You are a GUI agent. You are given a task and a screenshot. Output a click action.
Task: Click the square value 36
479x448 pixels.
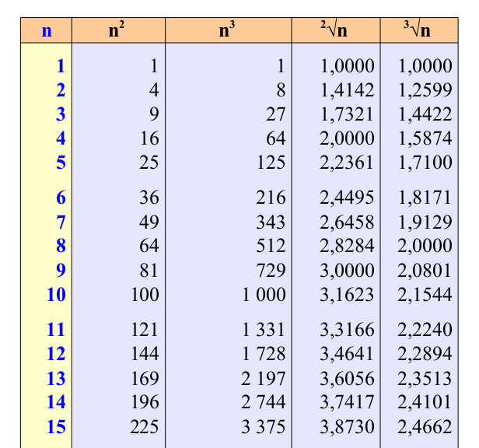(x=149, y=198)
